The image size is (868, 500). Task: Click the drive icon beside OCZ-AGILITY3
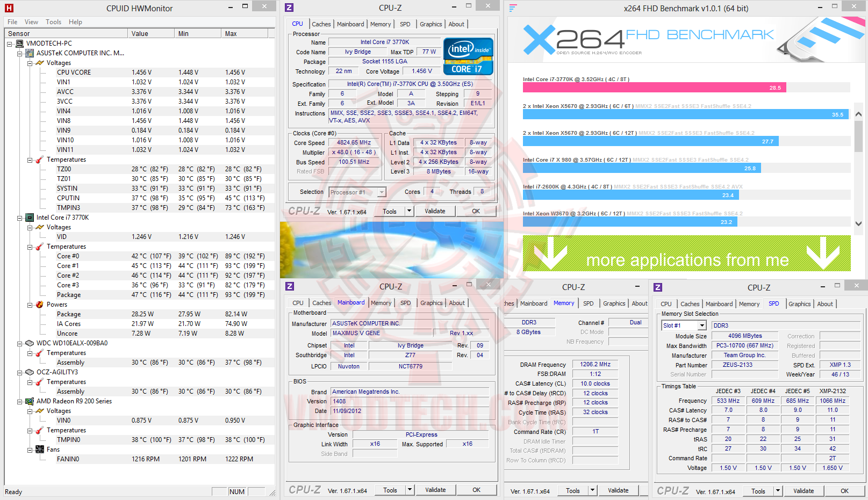tap(30, 372)
